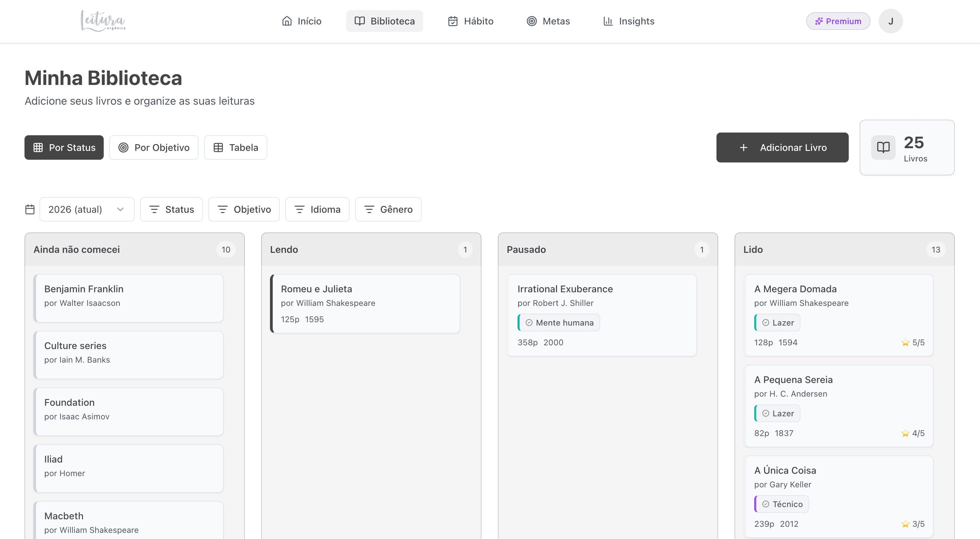This screenshot has width=980, height=539.
Task: Expand the Status filter
Action: point(171,209)
